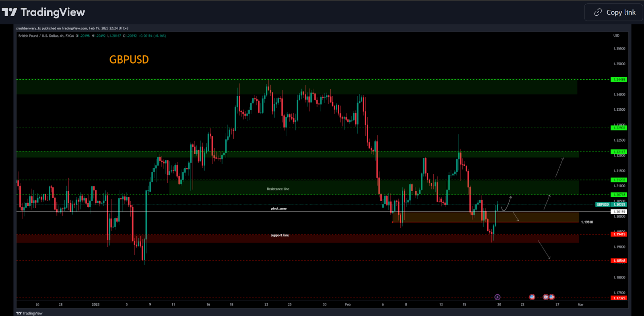The image size is (644, 316).
Task: Open the purple lightning event marker
Action: (497, 297)
